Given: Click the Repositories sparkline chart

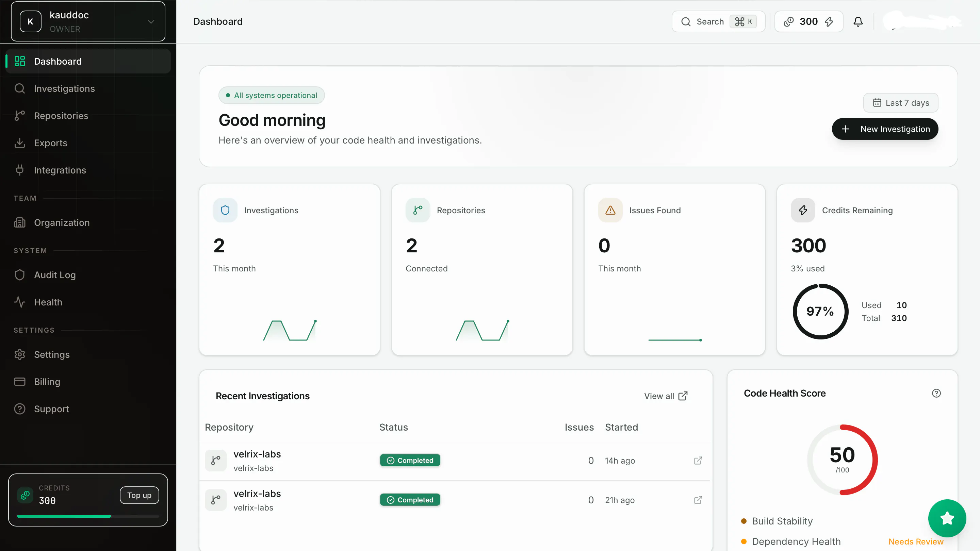Looking at the screenshot, I should [x=483, y=331].
